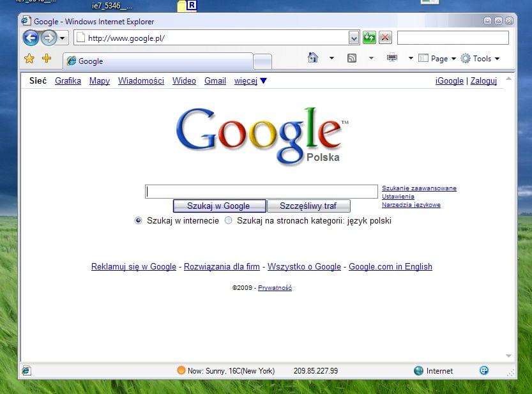Open the Wideo link
Viewport: 532px width, 394px height.
point(184,80)
